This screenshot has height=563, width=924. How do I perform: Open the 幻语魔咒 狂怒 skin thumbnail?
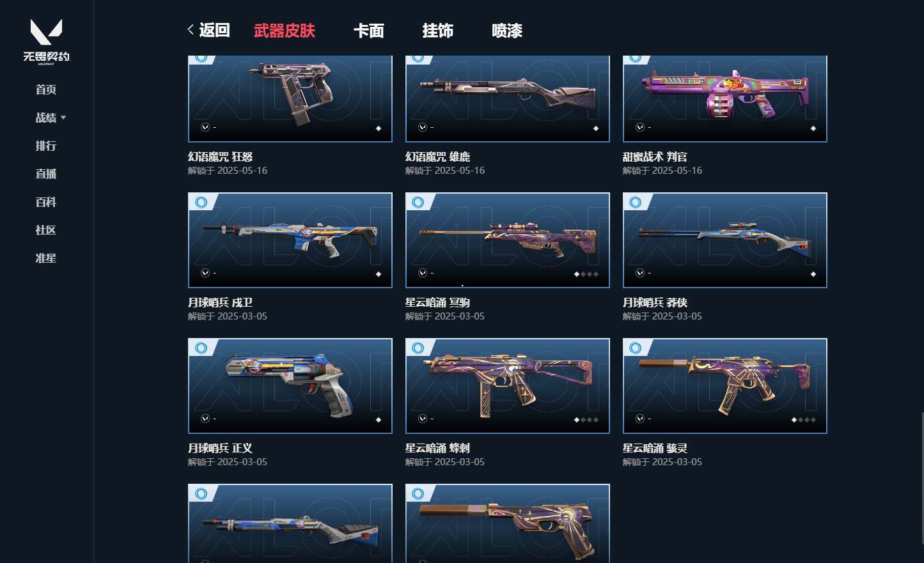coord(290,98)
